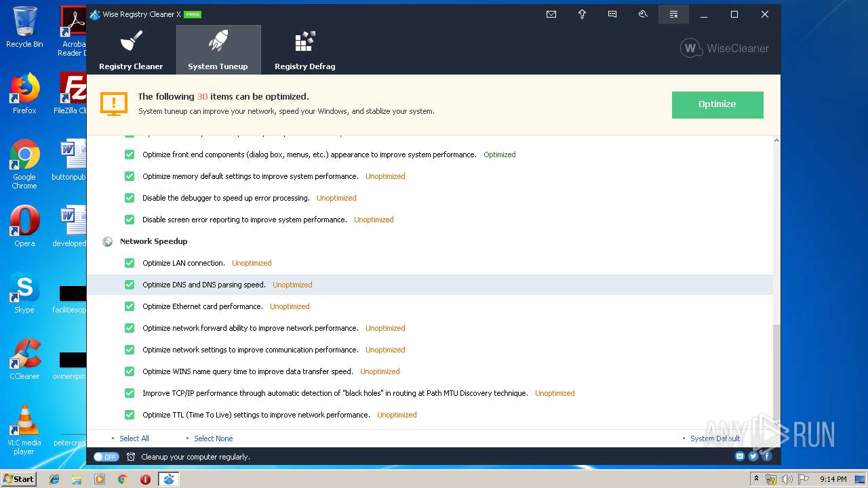Open the email feedback envelope icon
This screenshot has width=868, height=488.
coord(551,14)
